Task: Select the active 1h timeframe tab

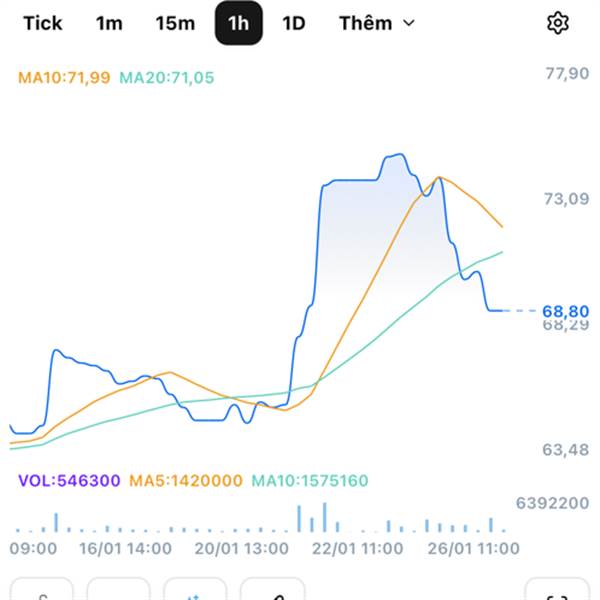Action: point(239,23)
